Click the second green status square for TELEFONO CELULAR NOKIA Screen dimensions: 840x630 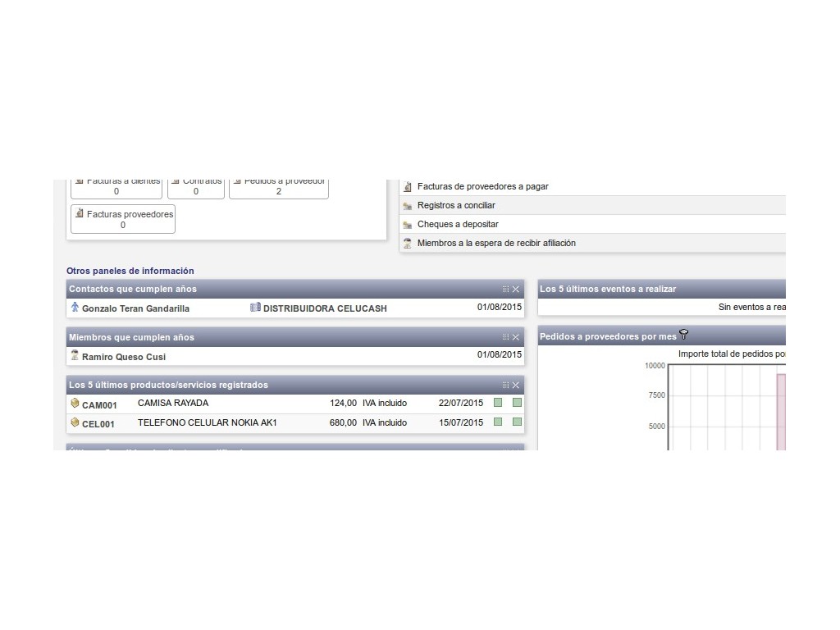[517, 422]
